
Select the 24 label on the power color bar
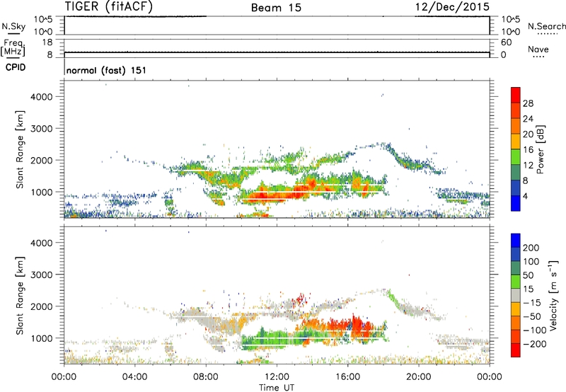pyautogui.click(x=528, y=119)
